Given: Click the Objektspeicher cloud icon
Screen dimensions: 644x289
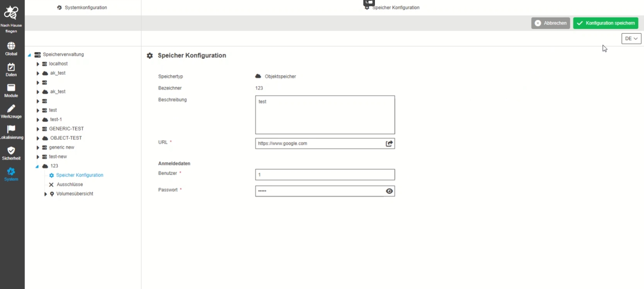Looking at the screenshot, I should [258, 76].
